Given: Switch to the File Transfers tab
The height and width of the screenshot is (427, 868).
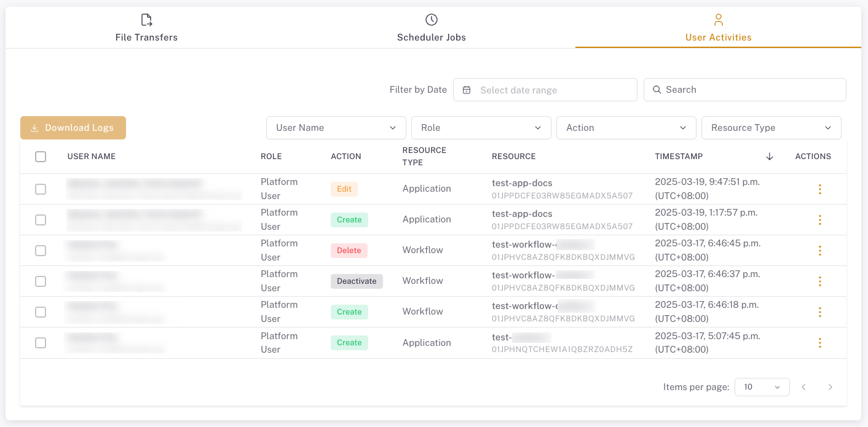Looking at the screenshot, I should point(146,37).
